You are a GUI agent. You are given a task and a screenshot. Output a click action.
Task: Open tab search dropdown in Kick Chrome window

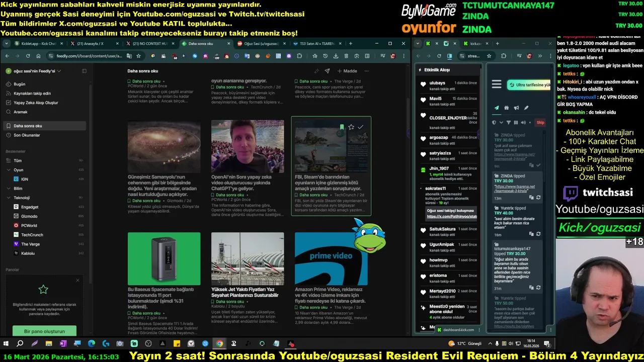(x=418, y=44)
